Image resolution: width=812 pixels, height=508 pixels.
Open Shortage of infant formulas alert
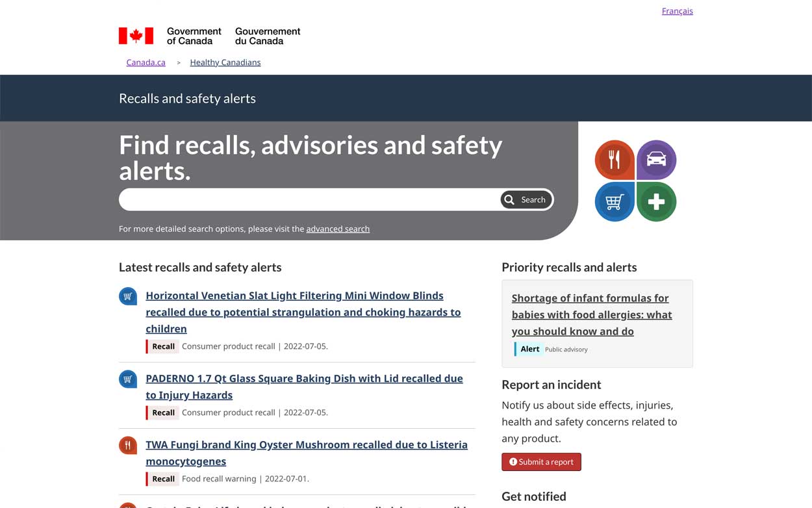point(592,314)
